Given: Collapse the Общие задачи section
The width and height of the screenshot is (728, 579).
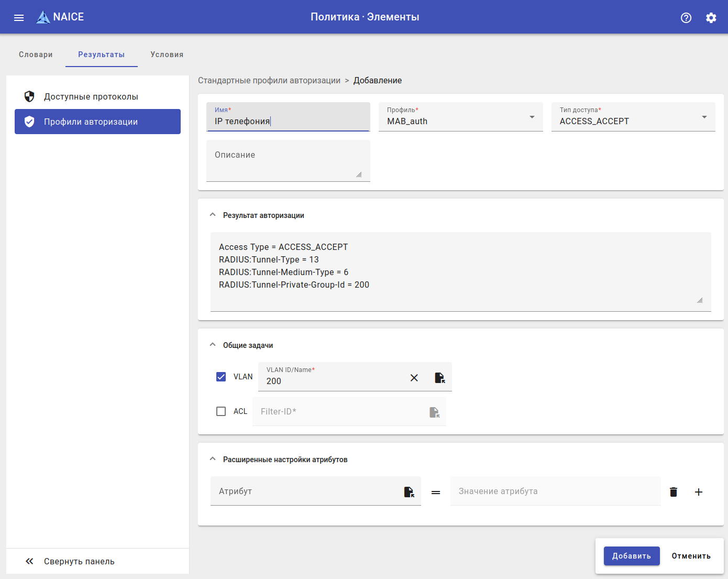Looking at the screenshot, I should click(213, 345).
